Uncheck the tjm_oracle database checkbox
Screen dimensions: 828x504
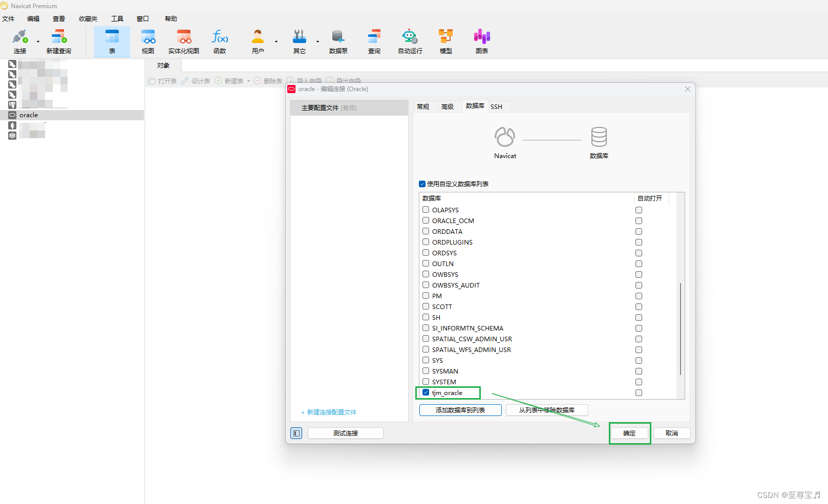(426, 392)
